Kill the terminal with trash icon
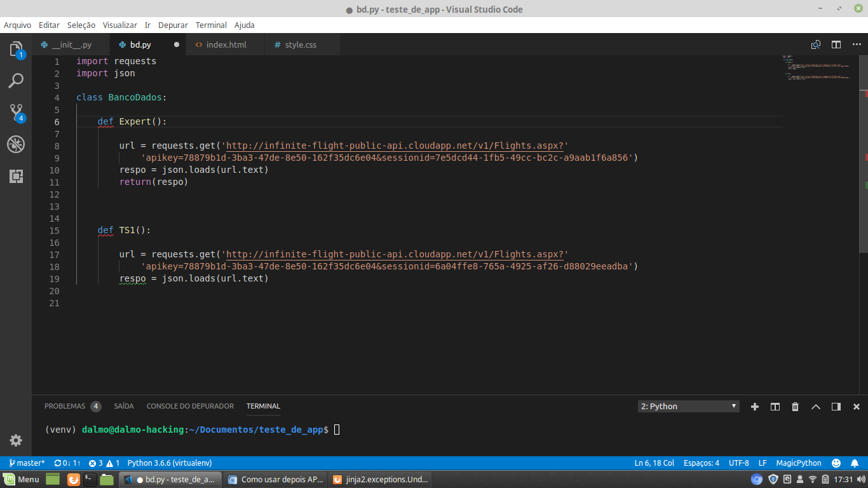The height and width of the screenshot is (488, 868). [796, 407]
